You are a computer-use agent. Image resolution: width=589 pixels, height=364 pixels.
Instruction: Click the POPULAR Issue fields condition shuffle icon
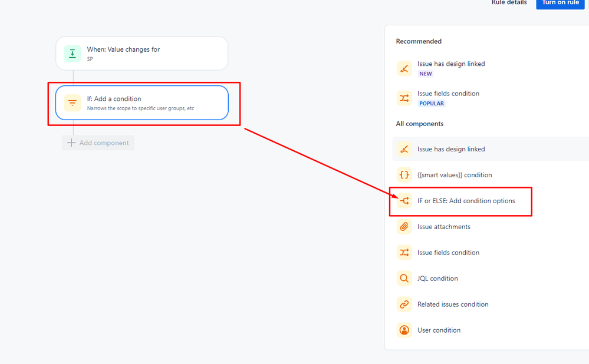(x=404, y=98)
